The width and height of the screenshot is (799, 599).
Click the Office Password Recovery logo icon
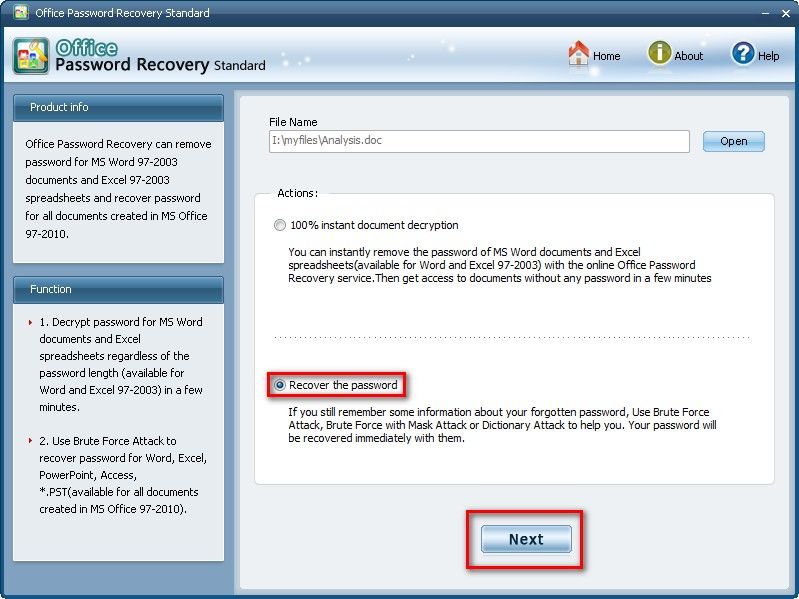click(31, 56)
